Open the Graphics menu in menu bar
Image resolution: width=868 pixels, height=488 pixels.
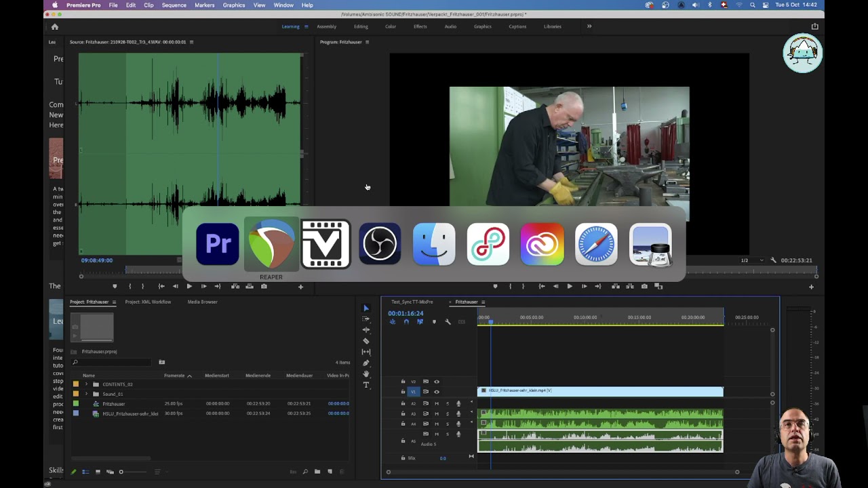(234, 5)
